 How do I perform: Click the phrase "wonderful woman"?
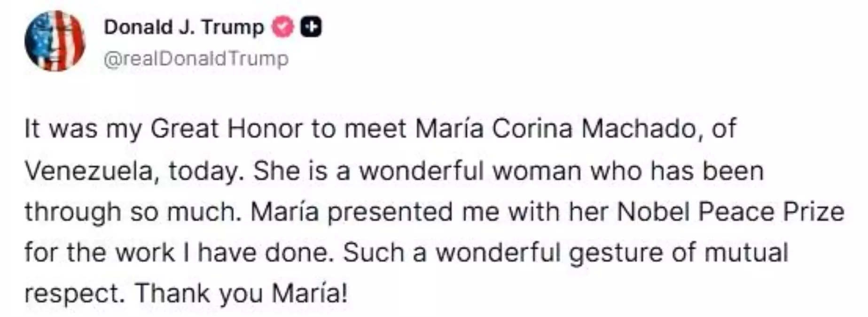[470, 170]
